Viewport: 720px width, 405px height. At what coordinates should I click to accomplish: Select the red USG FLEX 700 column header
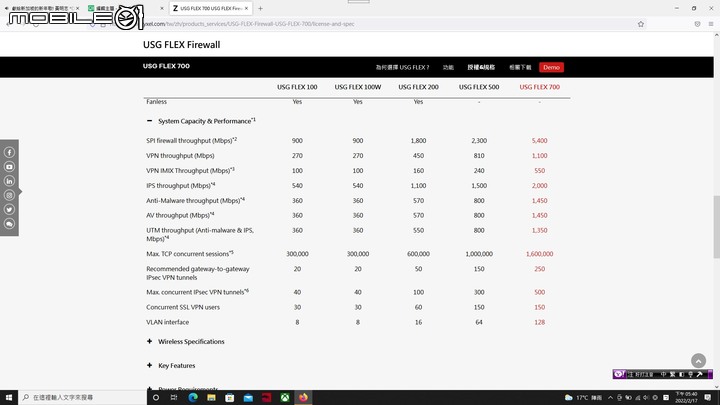[x=540, y=87]
